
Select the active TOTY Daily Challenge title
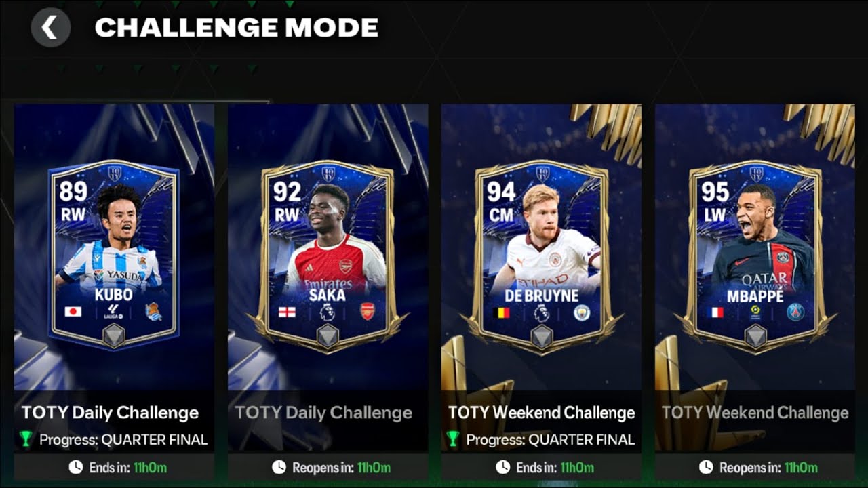(x=110, y=413)
